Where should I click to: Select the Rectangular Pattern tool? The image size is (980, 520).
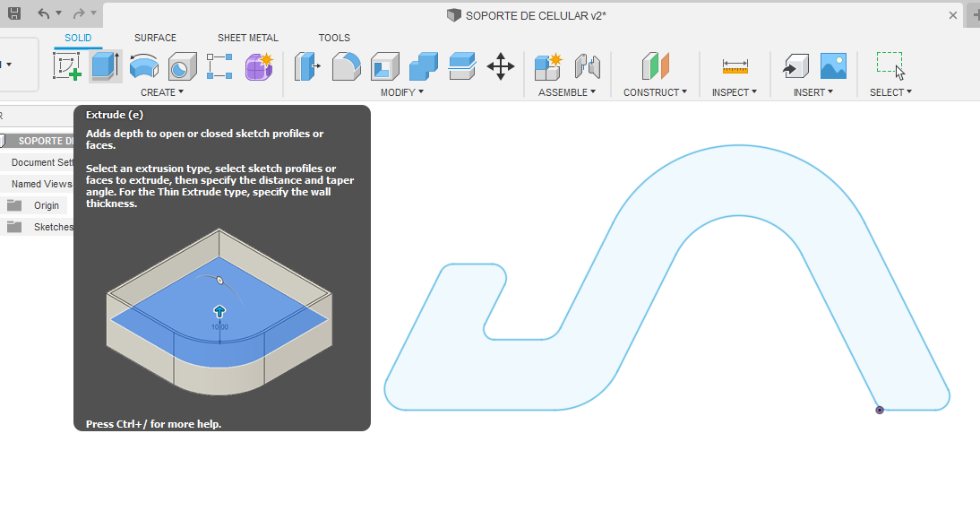220,65
